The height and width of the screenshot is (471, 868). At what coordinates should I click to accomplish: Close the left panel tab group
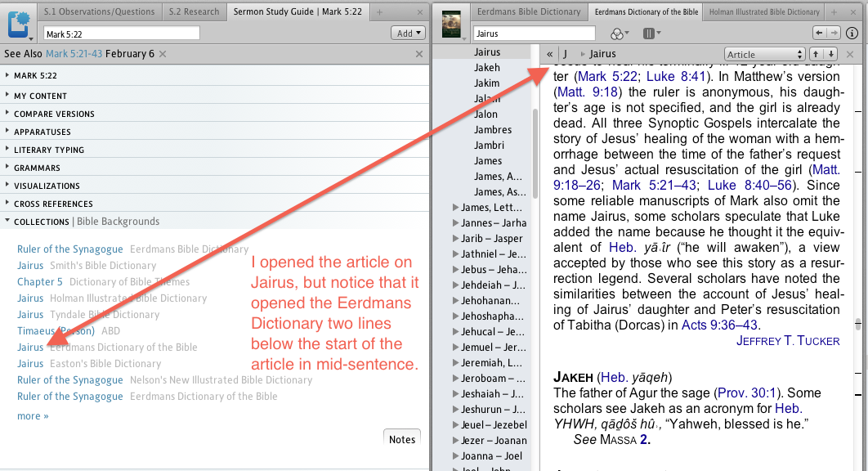pos(420,11)
